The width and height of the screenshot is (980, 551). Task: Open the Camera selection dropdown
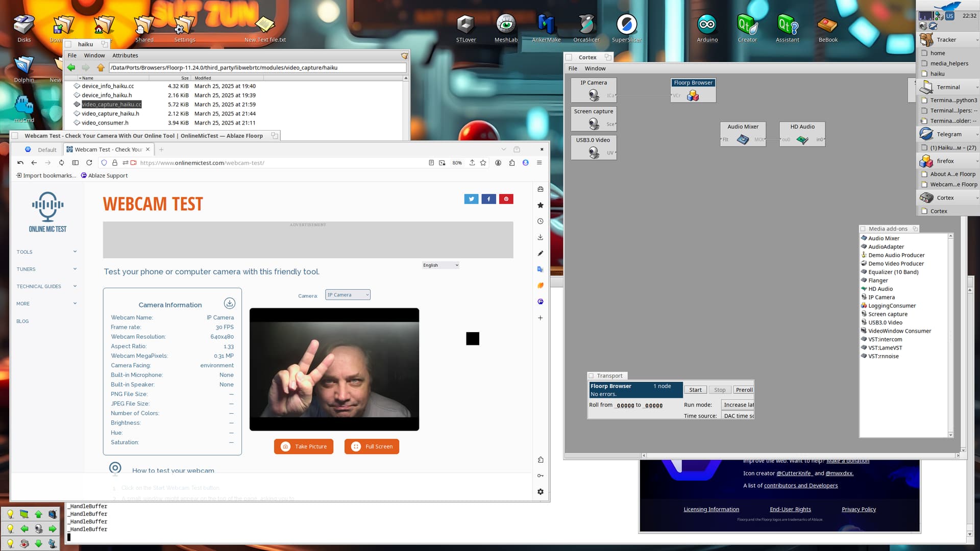point(348,295)
